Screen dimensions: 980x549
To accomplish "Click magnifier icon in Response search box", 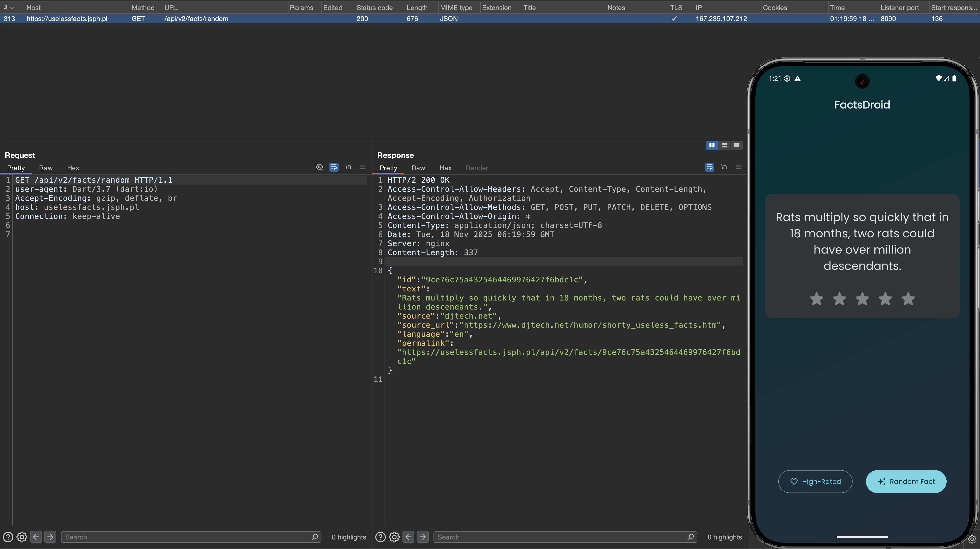I will 691,537.
